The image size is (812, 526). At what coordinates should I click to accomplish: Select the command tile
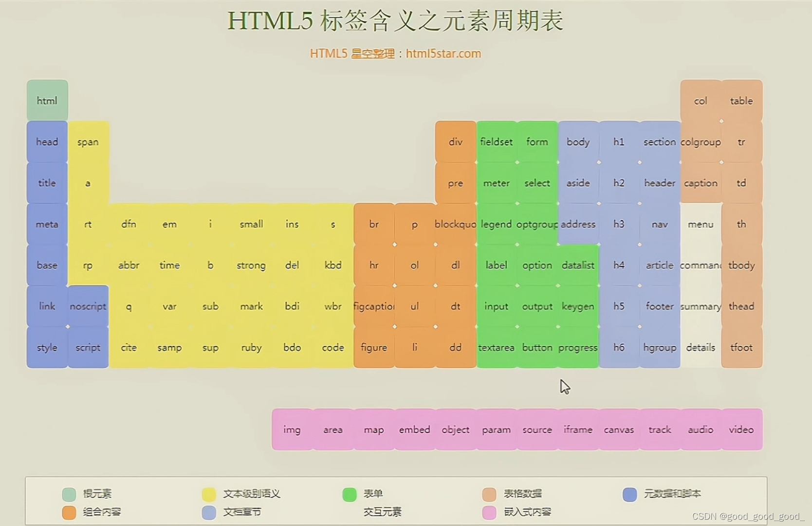point(701,265)
